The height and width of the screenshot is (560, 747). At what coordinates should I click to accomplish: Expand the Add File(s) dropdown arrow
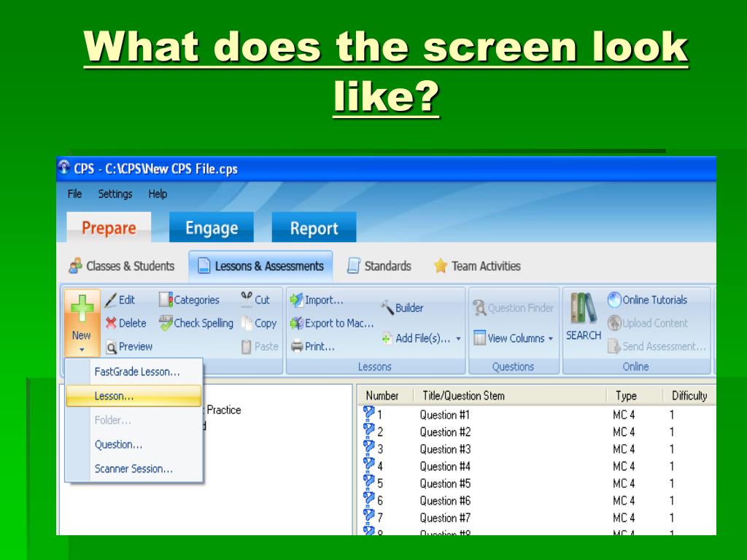tap(458, 338)
